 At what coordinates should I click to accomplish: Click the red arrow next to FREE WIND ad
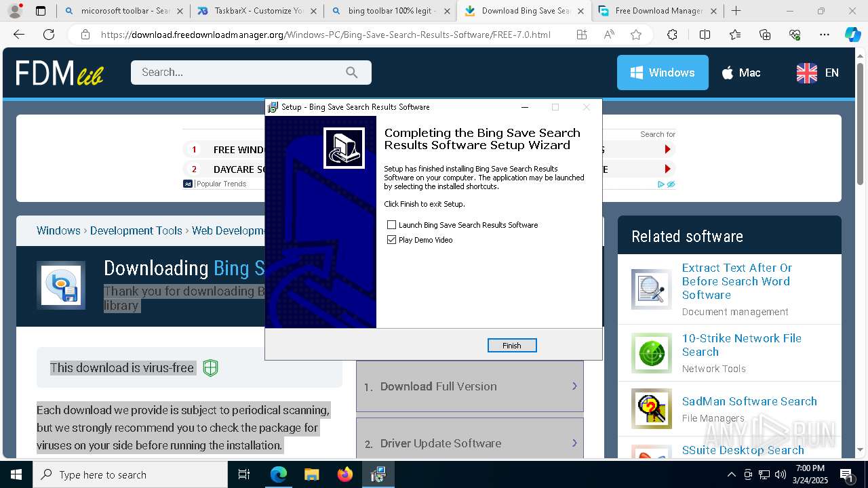tap(667, 150)
